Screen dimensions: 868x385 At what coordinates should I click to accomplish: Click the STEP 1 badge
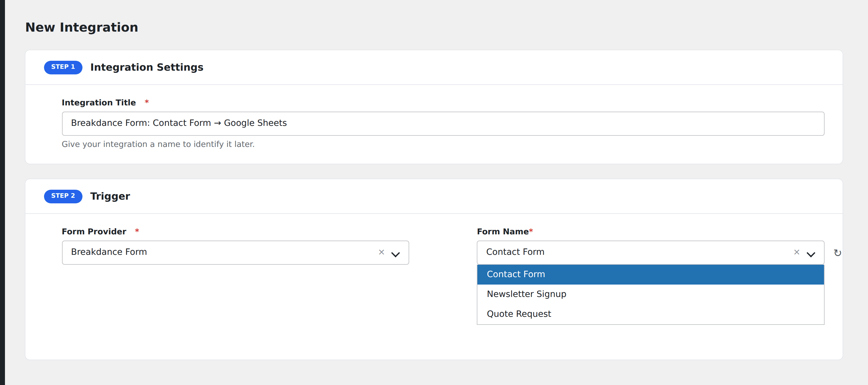point(63,67)
